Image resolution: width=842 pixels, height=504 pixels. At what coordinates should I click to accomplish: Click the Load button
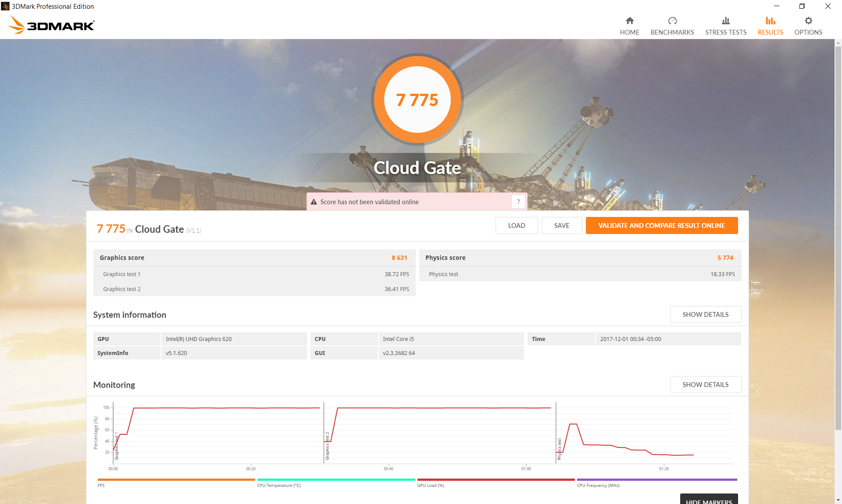516,226
